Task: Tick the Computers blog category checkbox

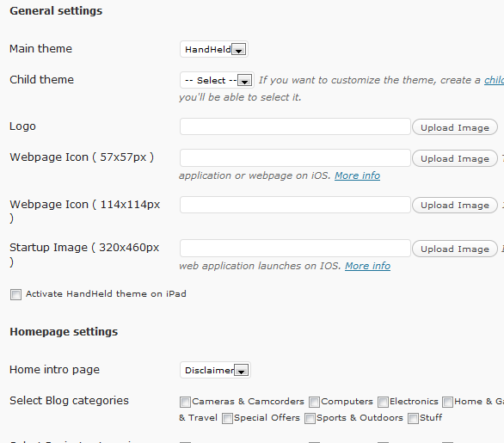Action: point(315,402)
